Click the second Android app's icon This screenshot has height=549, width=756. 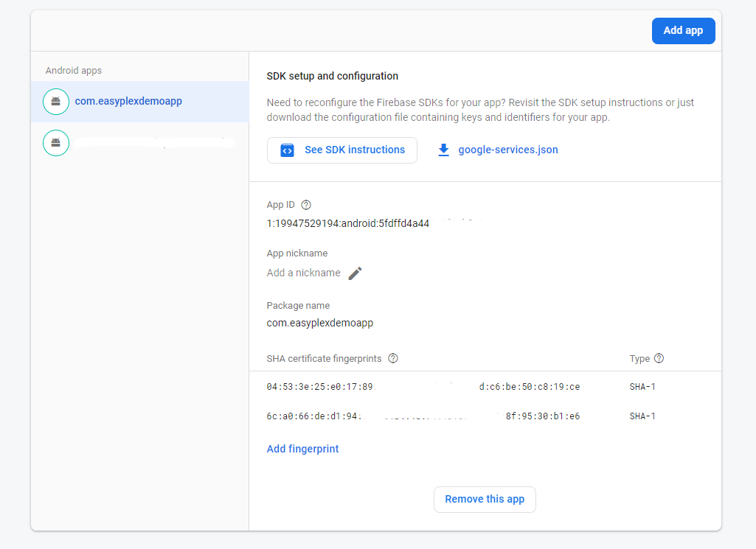point(56,142)
